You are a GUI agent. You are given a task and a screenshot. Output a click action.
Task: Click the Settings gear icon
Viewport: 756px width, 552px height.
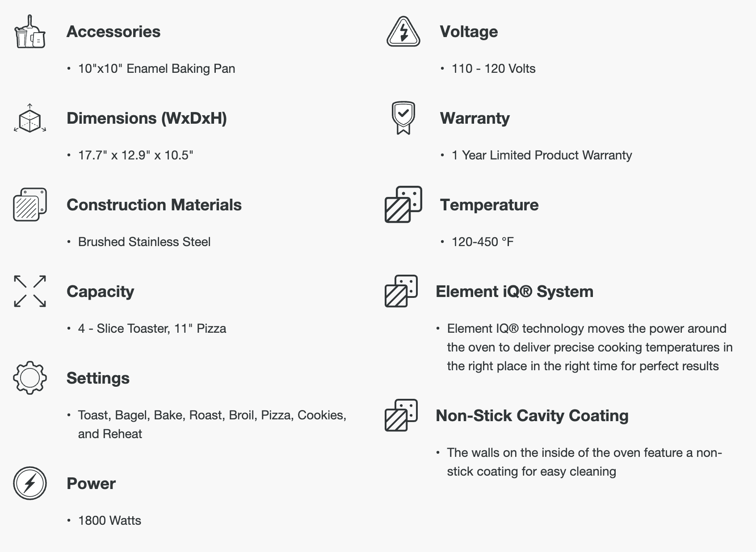30,378
